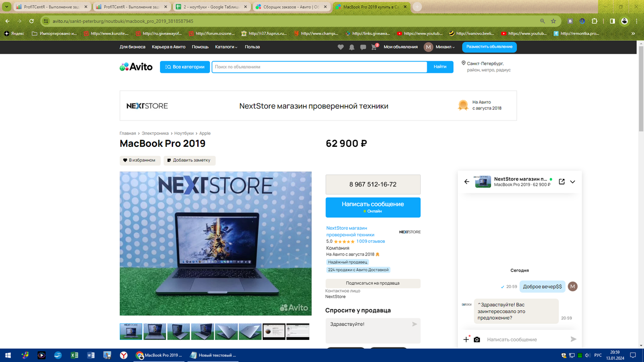Open 'Мои объявления' link

[400, 47]
